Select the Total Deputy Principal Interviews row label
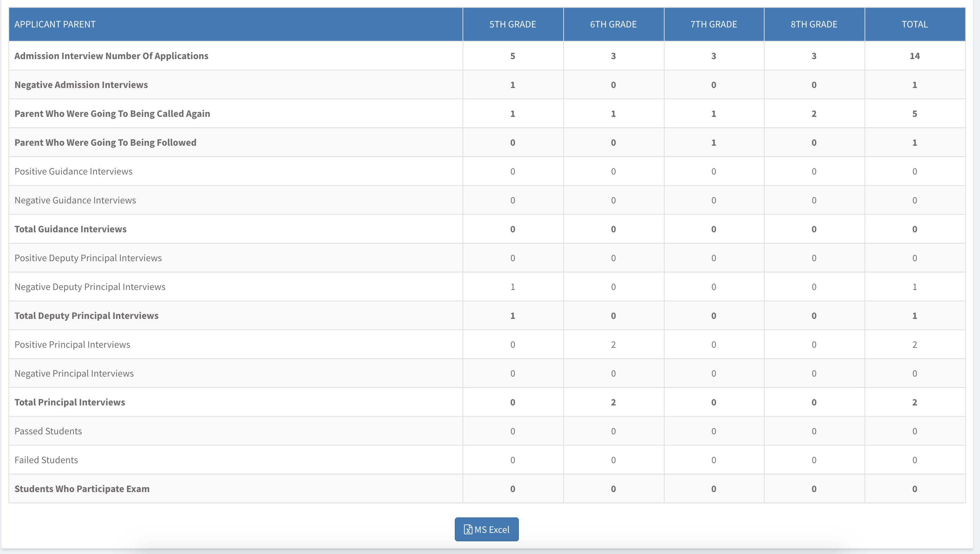 [x=86, y=316]
